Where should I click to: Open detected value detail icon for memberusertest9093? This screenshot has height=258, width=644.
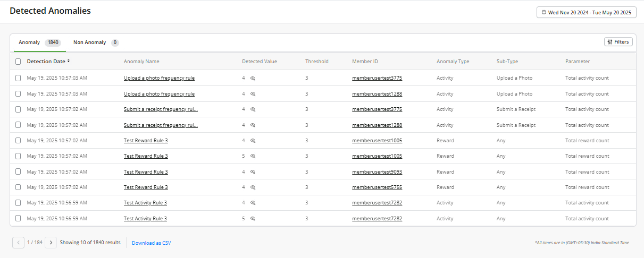coord(253,172)
